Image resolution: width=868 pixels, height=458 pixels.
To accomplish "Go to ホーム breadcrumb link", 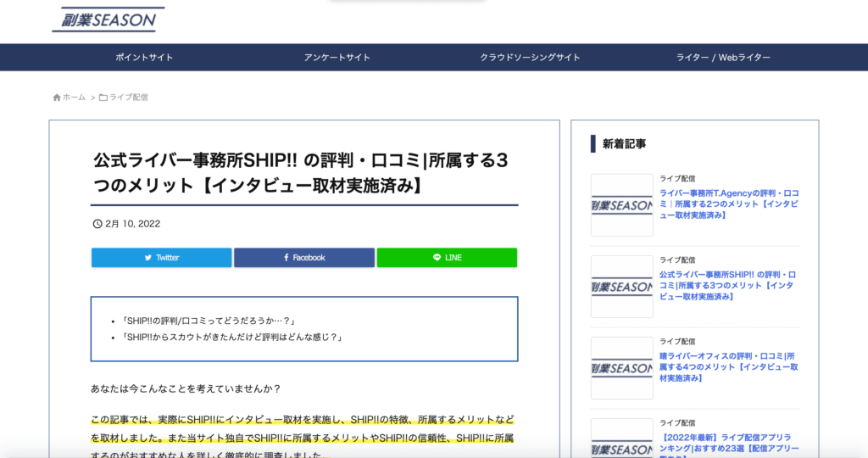I will click(74, 98).
